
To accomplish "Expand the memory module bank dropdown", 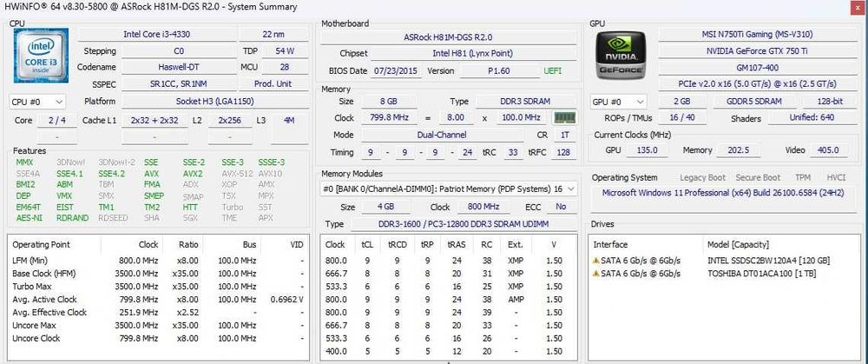I will [x=449, y=189].
